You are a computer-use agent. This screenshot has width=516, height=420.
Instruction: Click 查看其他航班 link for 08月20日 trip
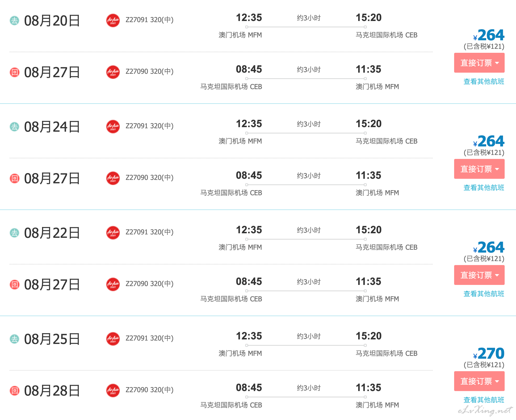click(484, 81)
